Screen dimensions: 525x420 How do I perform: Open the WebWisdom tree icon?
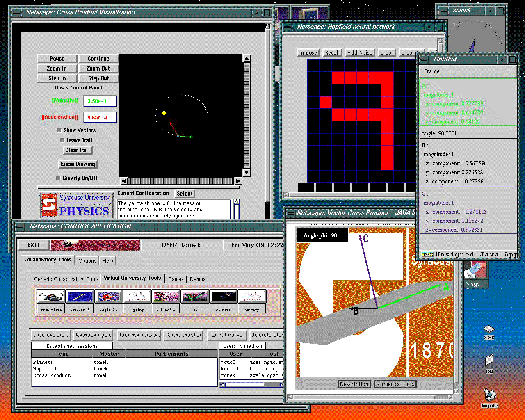tap(166, 297)
